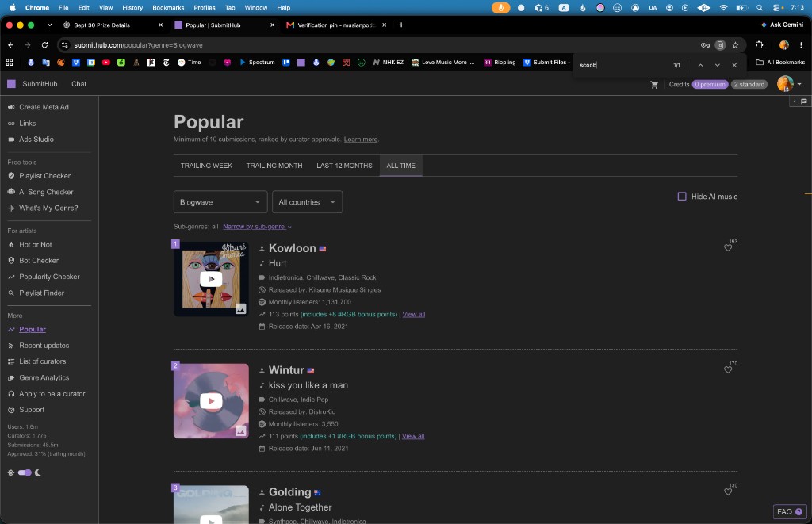The width and height of the screenshot is (812, 524).
Task: Open Hot or Not in sidebar
Action: click(x=35, y=244)
